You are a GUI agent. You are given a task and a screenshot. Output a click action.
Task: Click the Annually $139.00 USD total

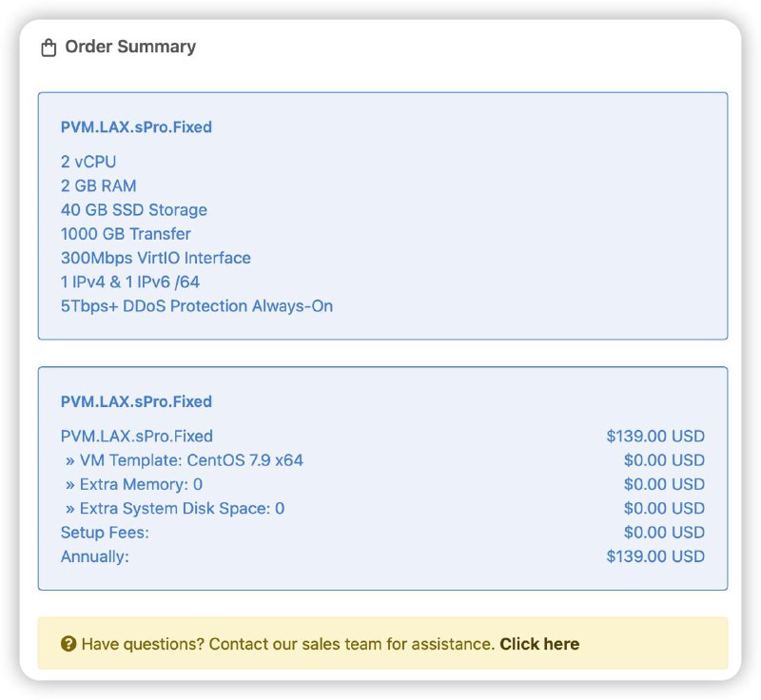pos(655,556)
